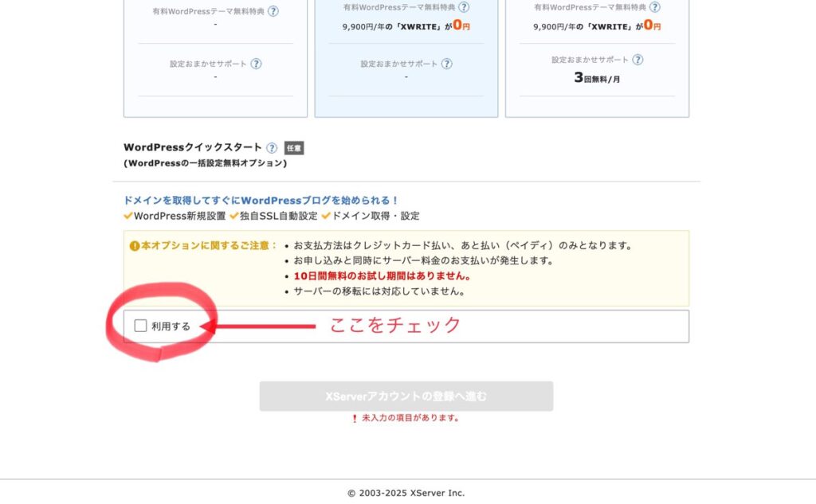The height and width of the screenshot is (504, 816).
Task: Click the checkmark icon before 独自SSL自動設定
Action: (233, 216)
